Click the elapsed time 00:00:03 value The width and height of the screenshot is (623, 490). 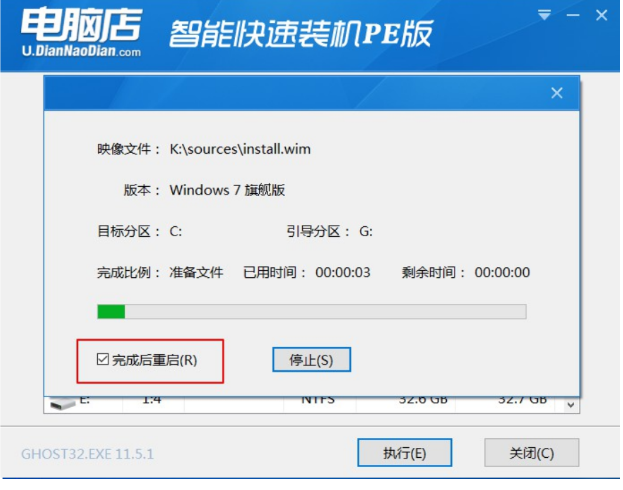342,273
